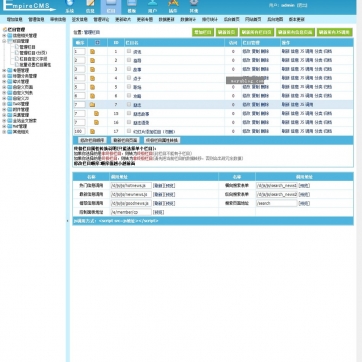Image resolution: width=362 pixels, height=362 pixels.
Task: Open 增加信息 in the submenu bar
Action: [x=15, y=19]
